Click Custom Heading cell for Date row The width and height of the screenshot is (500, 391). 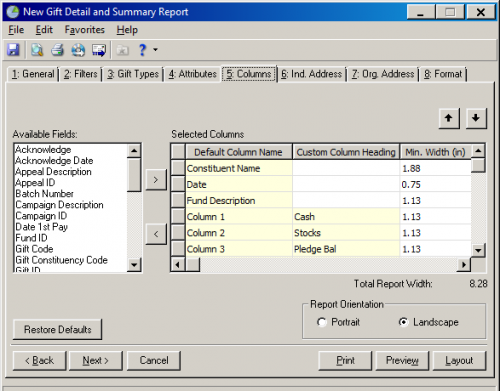tap(346, 184)
